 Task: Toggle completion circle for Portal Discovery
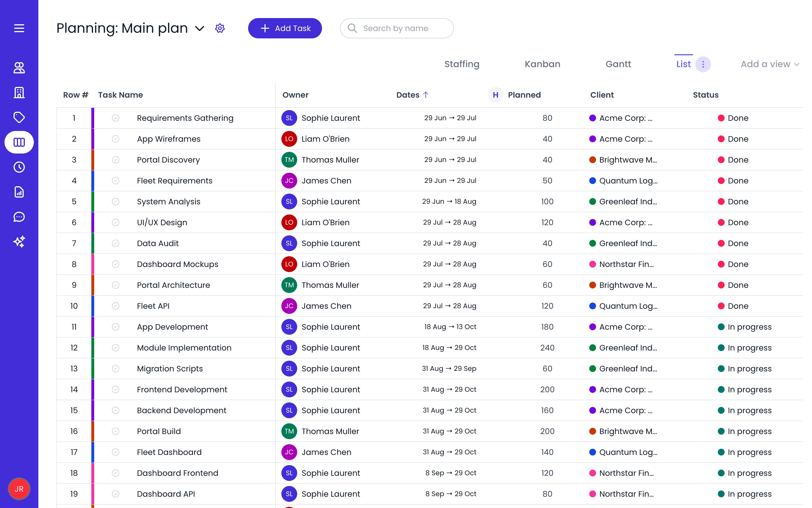[115, 159]
